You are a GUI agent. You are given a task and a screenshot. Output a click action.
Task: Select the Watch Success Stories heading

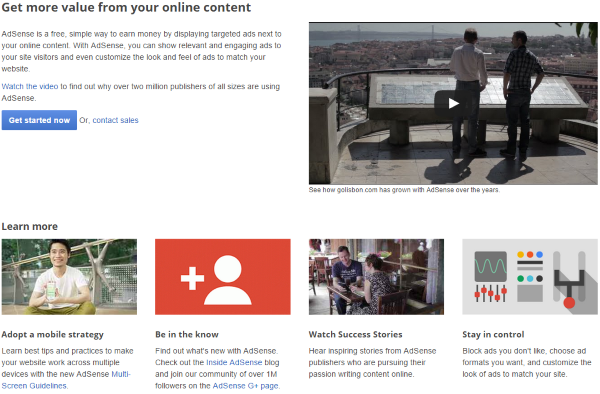355,334
